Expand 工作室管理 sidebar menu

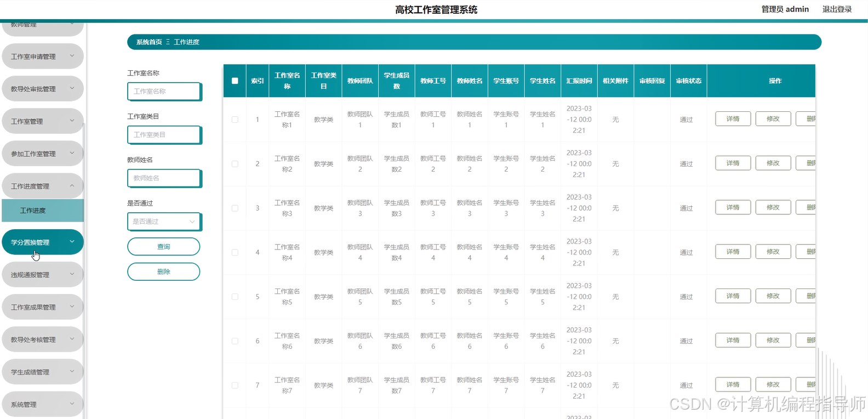[x=43, y=121]
